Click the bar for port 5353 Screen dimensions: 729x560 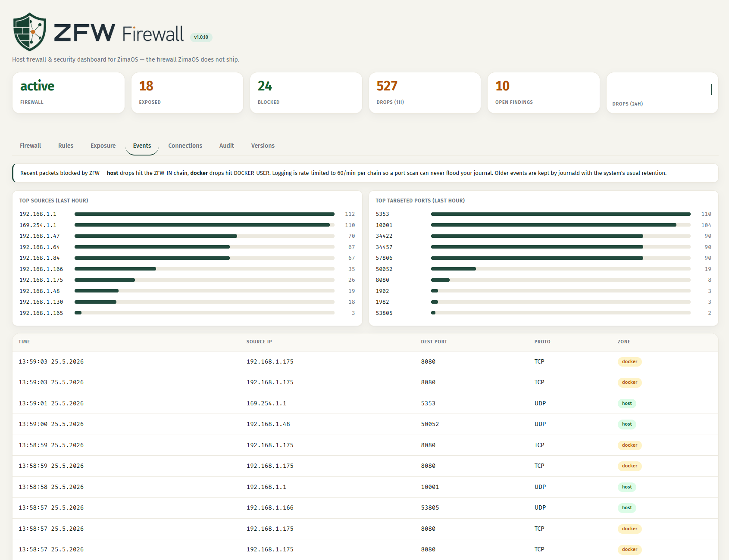coord(561,214)
